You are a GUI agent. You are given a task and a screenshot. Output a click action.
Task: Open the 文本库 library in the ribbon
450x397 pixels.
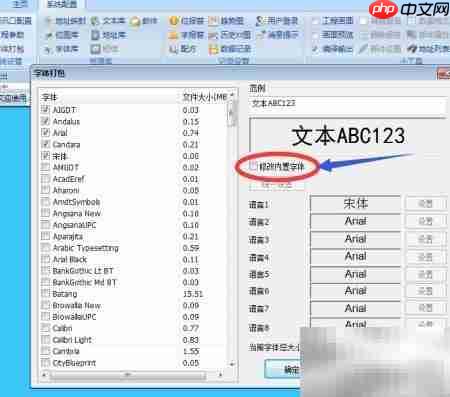pyautogui.click(x=108, y=21)
